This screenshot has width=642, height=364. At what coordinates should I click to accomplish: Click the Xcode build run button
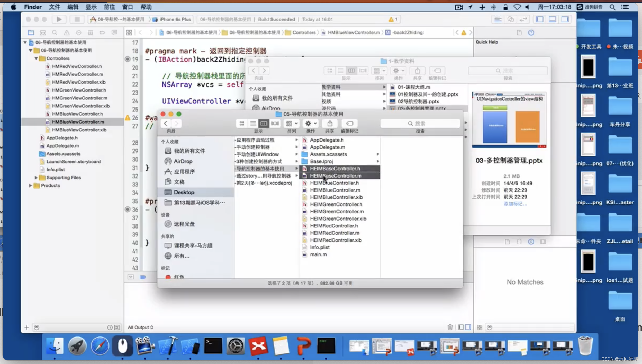pos(59,19)
